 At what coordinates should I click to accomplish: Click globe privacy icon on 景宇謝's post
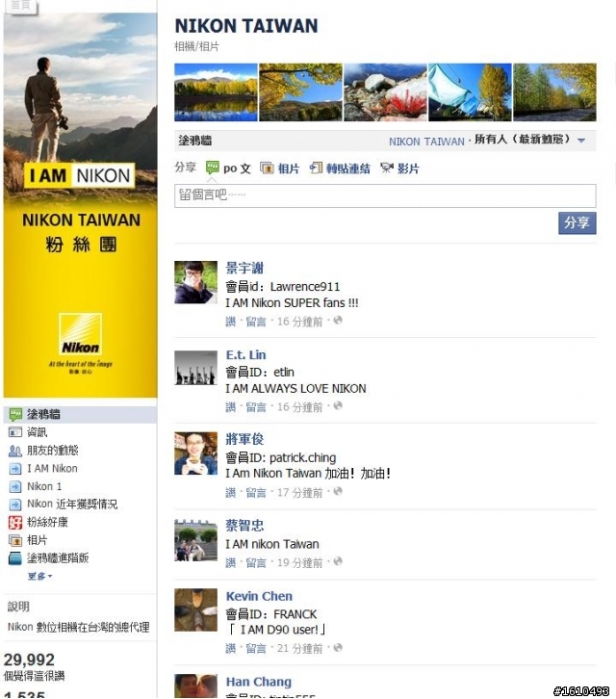pyautogui.click(x=338, y=320)
